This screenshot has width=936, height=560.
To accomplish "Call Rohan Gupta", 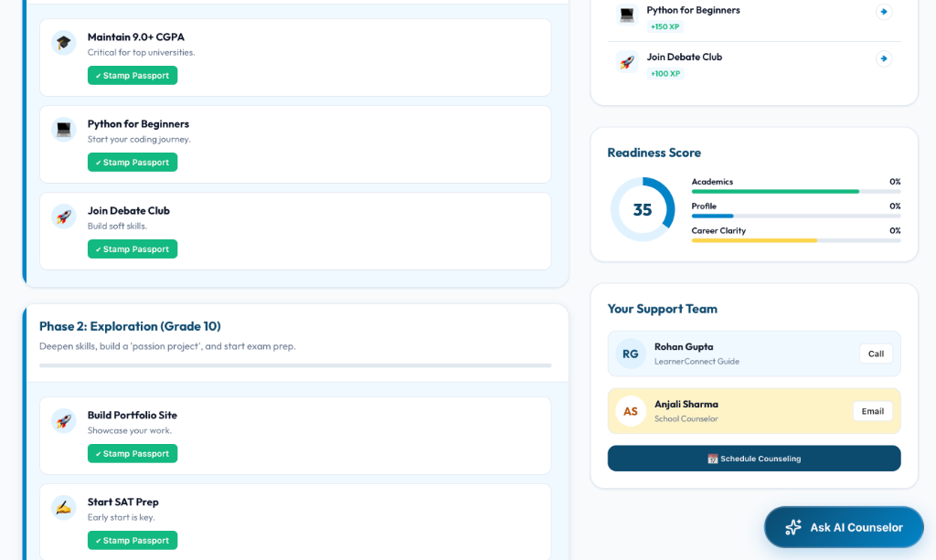I will point(876,354).
